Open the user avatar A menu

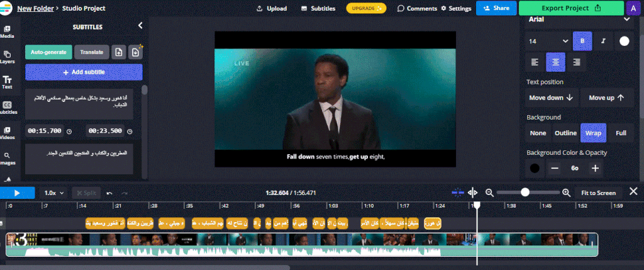(633, 8)
